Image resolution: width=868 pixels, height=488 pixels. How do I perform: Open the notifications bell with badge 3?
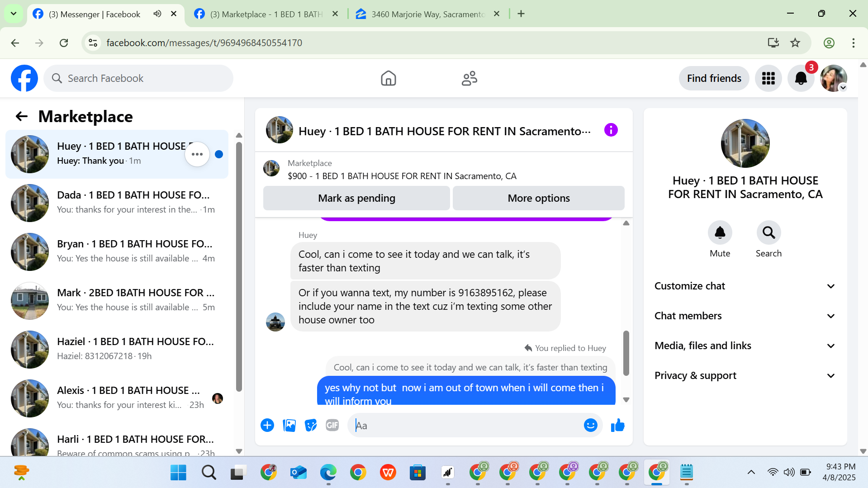click(801, 78)
